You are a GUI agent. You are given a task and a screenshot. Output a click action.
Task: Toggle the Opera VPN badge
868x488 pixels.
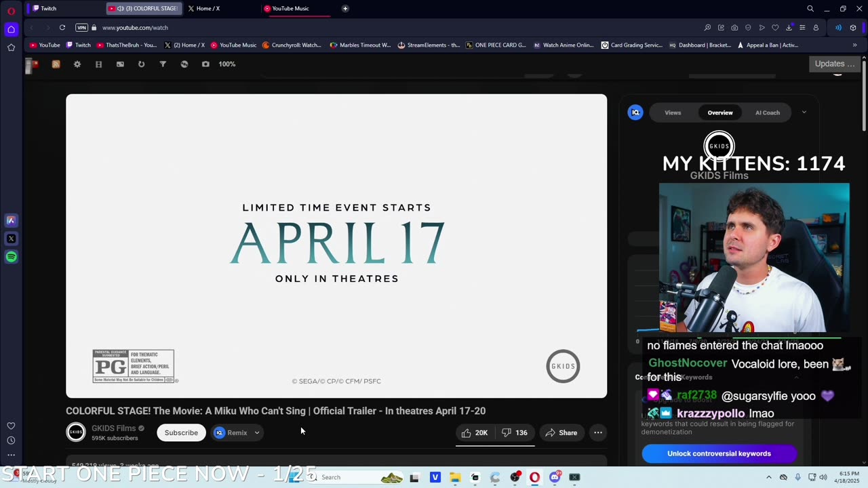click(x=81, y=28)
